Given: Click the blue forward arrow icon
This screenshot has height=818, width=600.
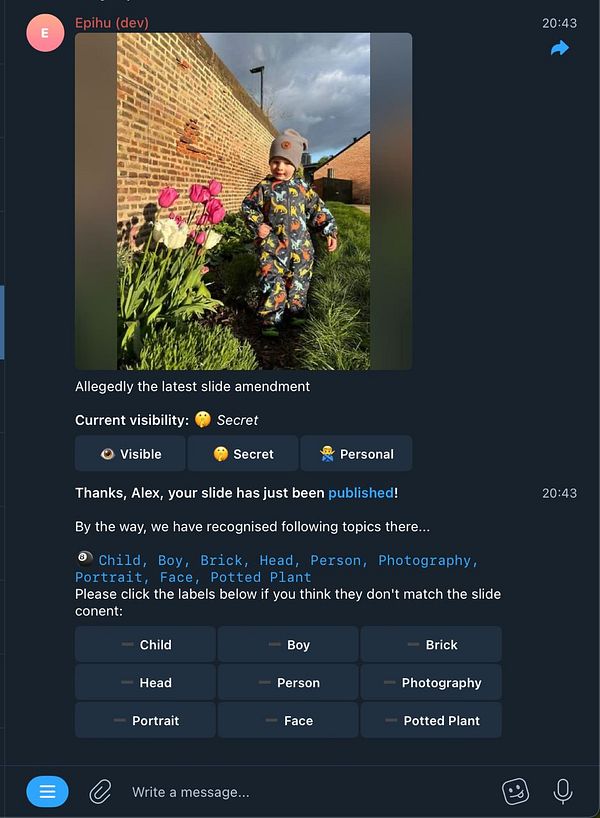Looking at the screenshot, I should [559, 49].
